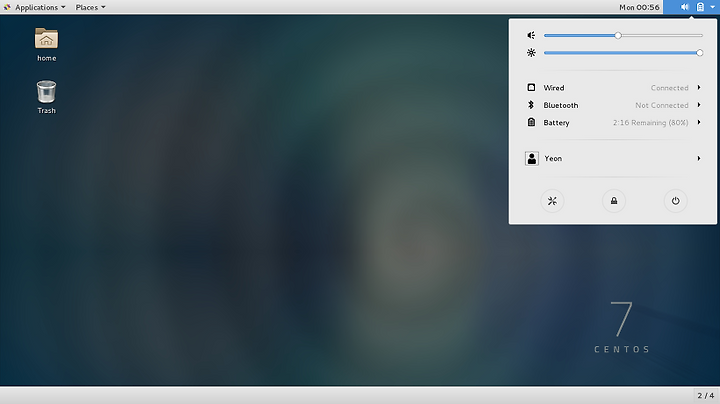Click the speaker icon beside volume slider
The width and height of the screenshot is (720, 404).
[531, 35]
